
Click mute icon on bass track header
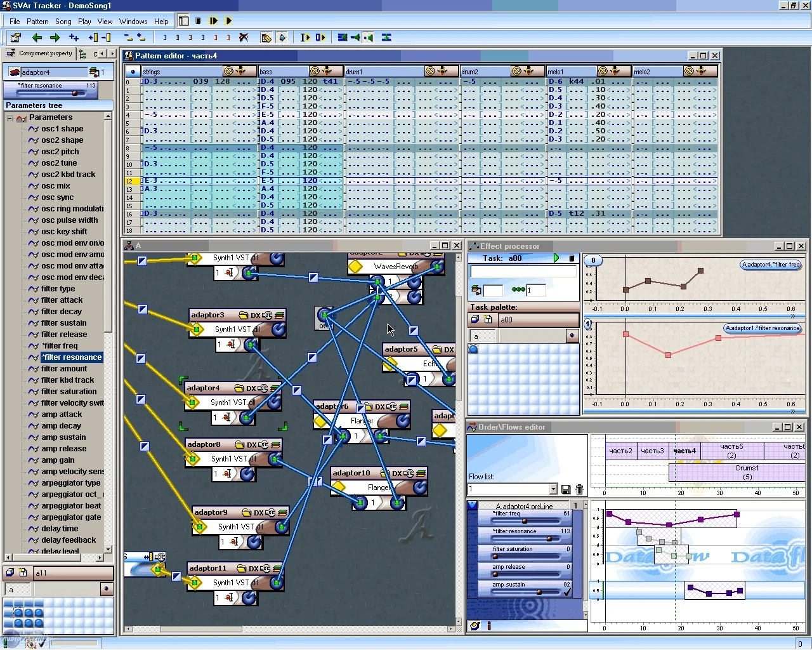point(315,71)
